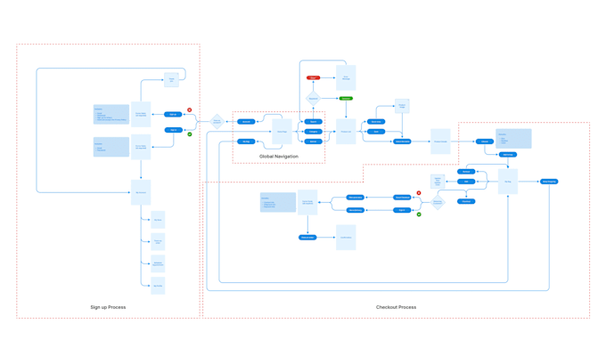This screenshot has height=364, width=606.
Task: Select the Home Page box node
Action: (283, 132)
